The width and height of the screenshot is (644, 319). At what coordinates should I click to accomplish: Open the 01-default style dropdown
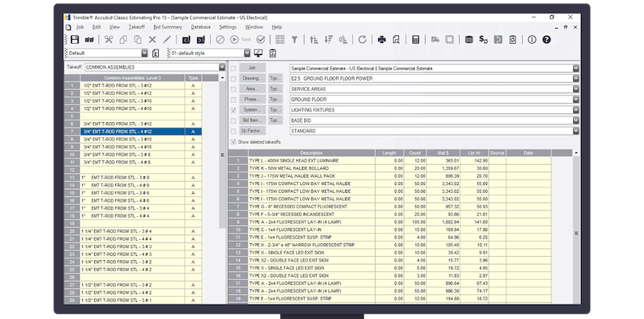(x=247, y=53)
